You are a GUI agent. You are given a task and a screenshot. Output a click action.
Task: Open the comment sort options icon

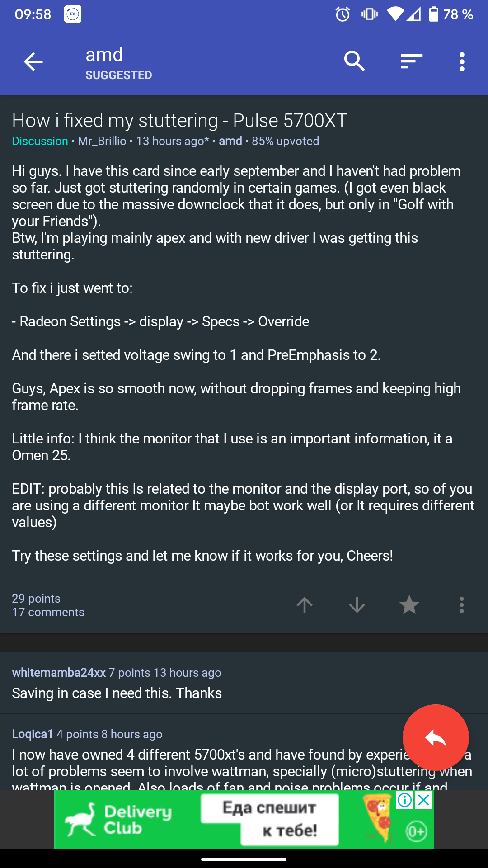point(411,61)
